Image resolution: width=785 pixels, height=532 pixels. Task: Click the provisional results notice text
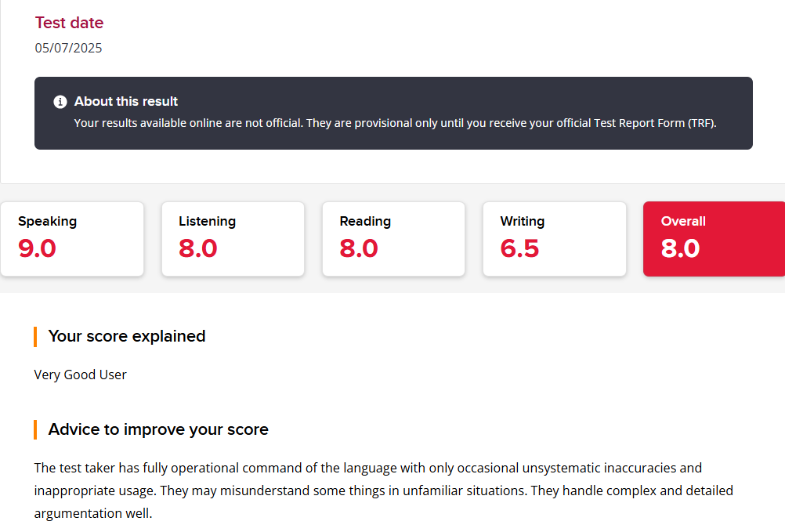pyautogui.click(x=395, y=123)
